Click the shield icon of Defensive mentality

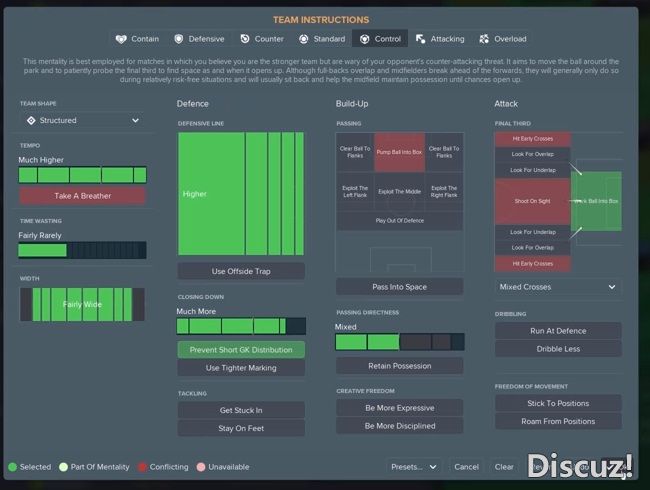point(179,39)
